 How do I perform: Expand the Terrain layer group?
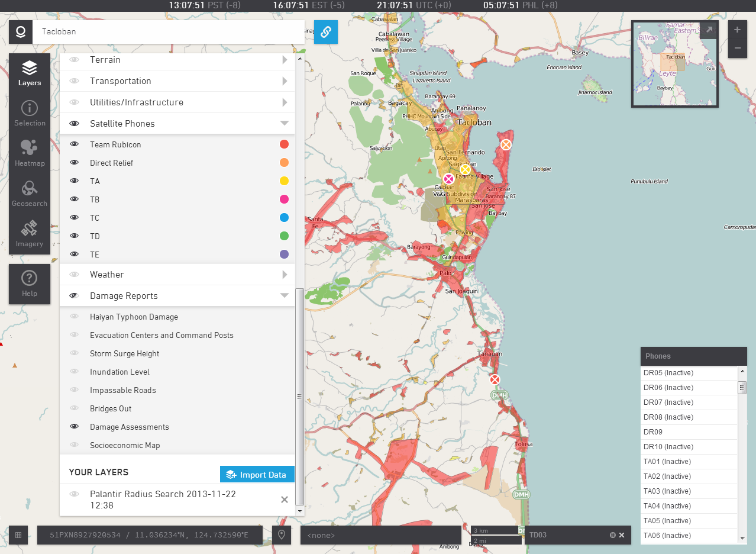coord(285,60)
